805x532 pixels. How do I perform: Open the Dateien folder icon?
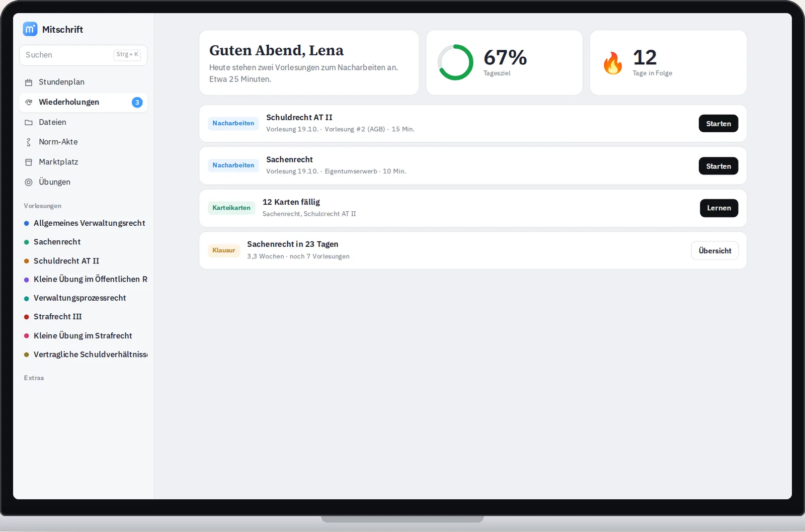click(29, 123)
